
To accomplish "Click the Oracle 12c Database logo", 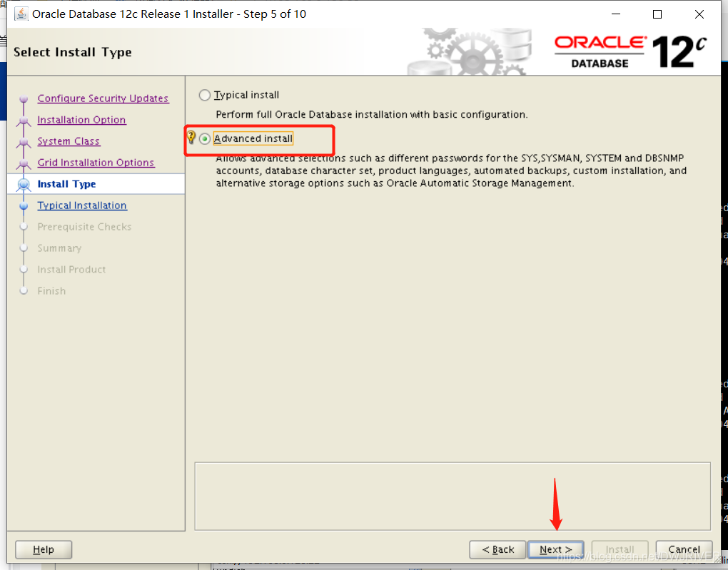I will pos(630,52).
